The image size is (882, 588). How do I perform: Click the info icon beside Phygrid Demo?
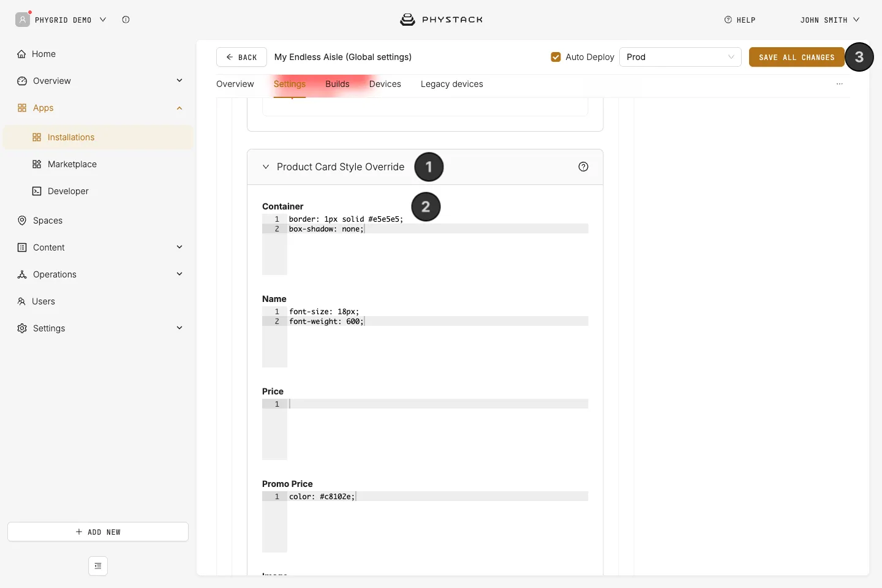coord(126,20)
